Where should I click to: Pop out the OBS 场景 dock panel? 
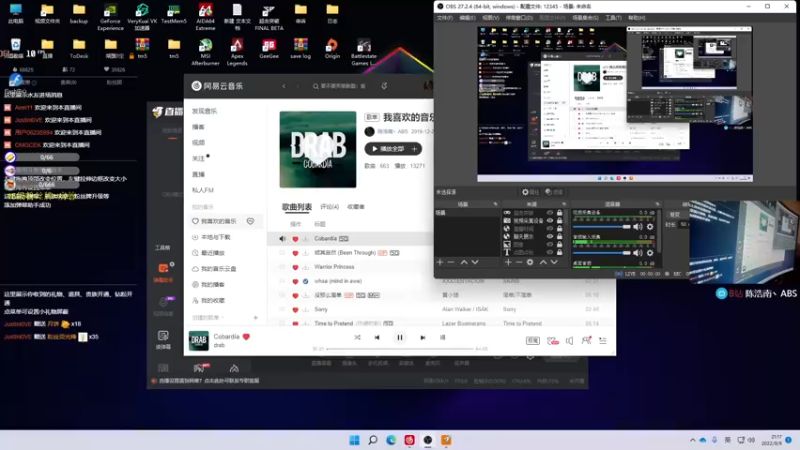pos(495,204)
